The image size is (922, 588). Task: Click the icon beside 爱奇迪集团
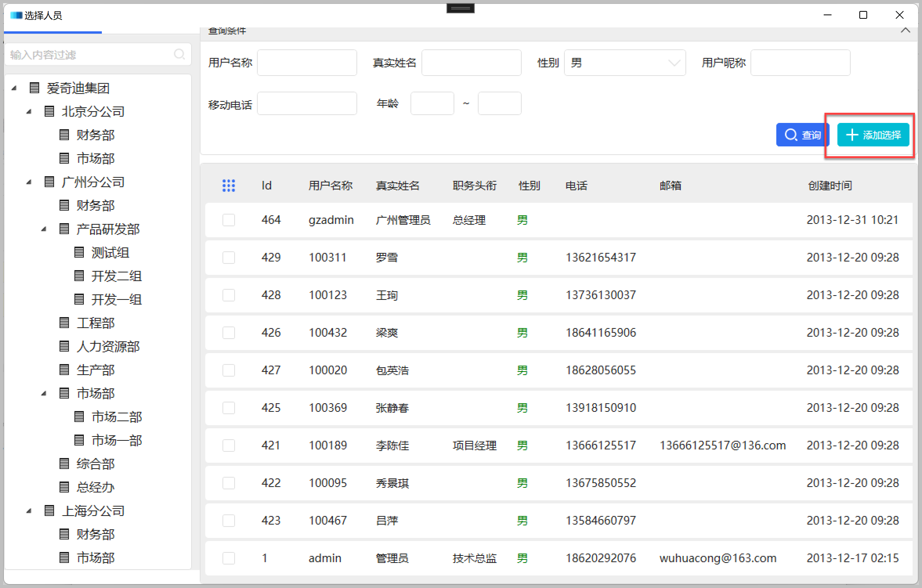point(34,88)
